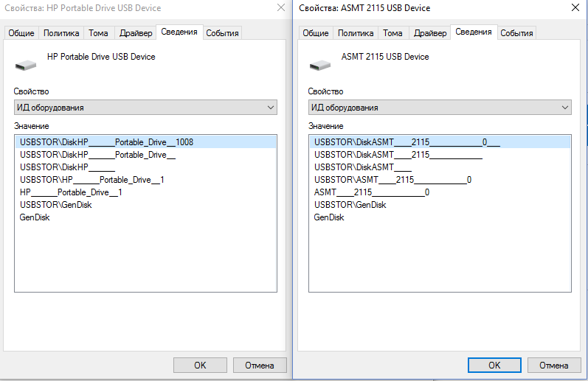Expand property dropdown in HP Portable Drive dialog
This screenshot has width=588, height=381.
270,108
